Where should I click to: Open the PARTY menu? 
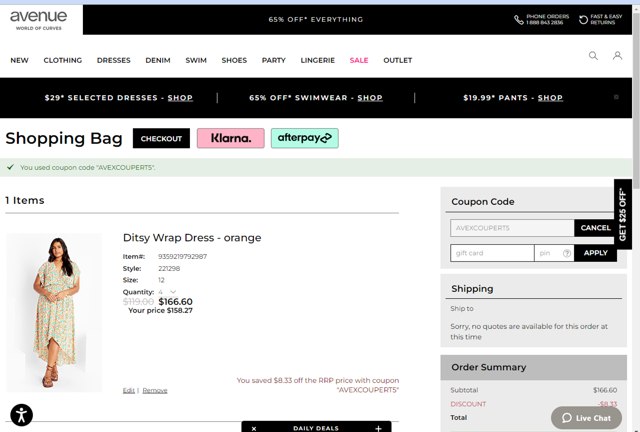pos(273,60)
